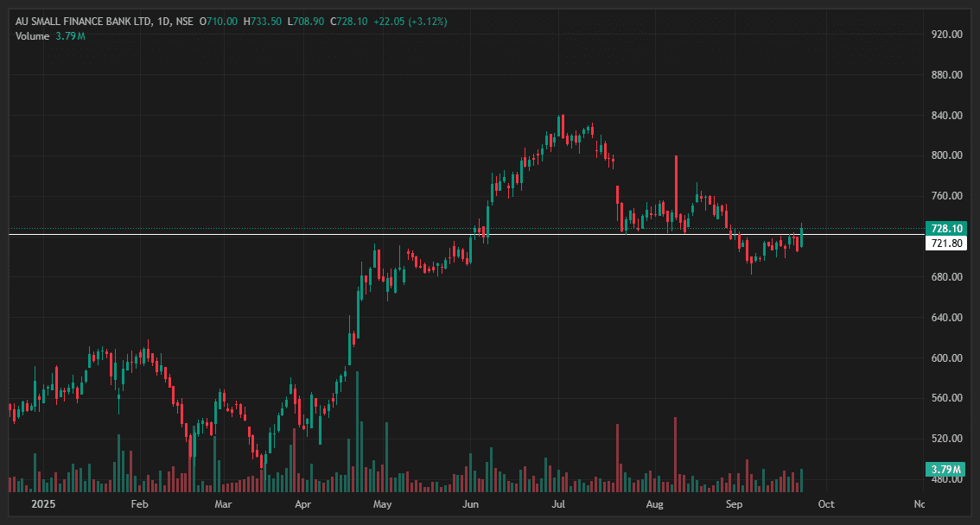
Task: Click the 560.00 price scale label
Action: [947, 398]
